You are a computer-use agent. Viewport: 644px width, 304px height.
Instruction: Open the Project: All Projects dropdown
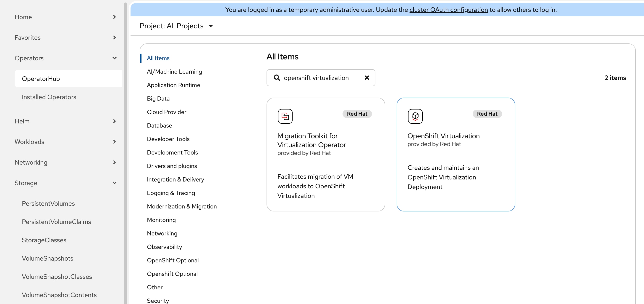pyautogui.click(x=176, y=26)
